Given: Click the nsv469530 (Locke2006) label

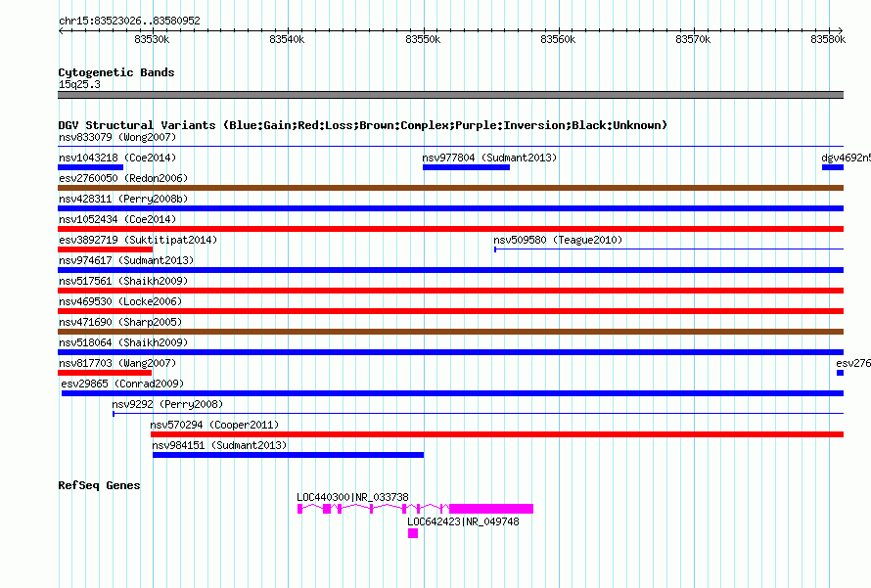Looking at the screenshot, I should (x=120, y=301).
